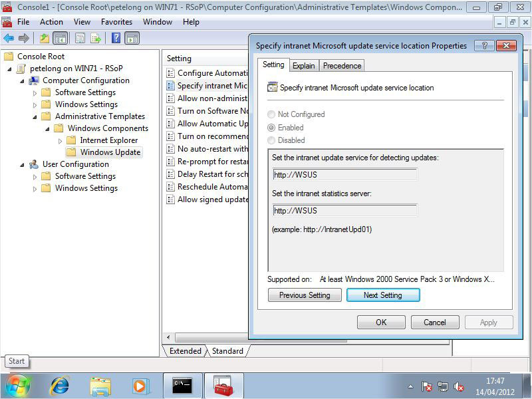This screenshot has height=399, width=532.
Task: Collapse the User Configuration node
Action: point(22,165)
